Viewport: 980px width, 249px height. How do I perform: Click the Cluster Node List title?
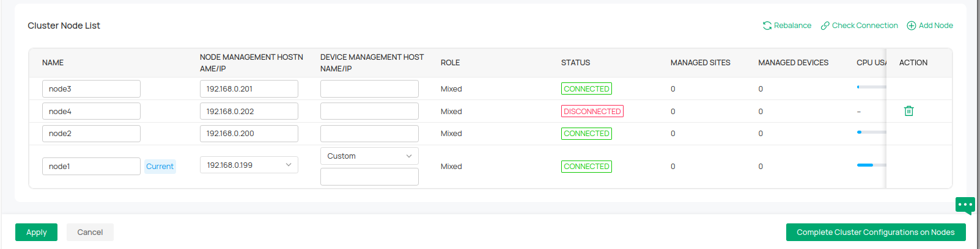click(64, 26)
